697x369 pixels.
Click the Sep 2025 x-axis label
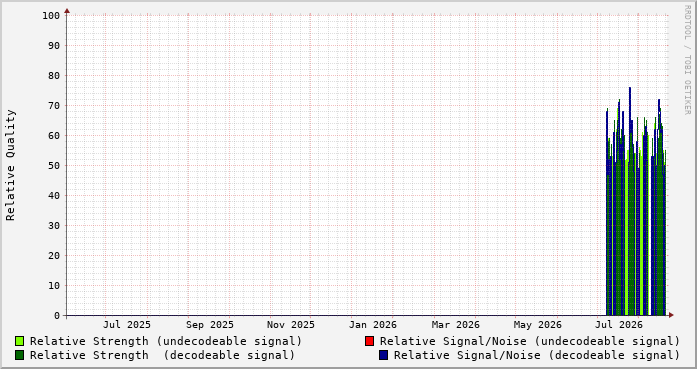pos(209,325)
